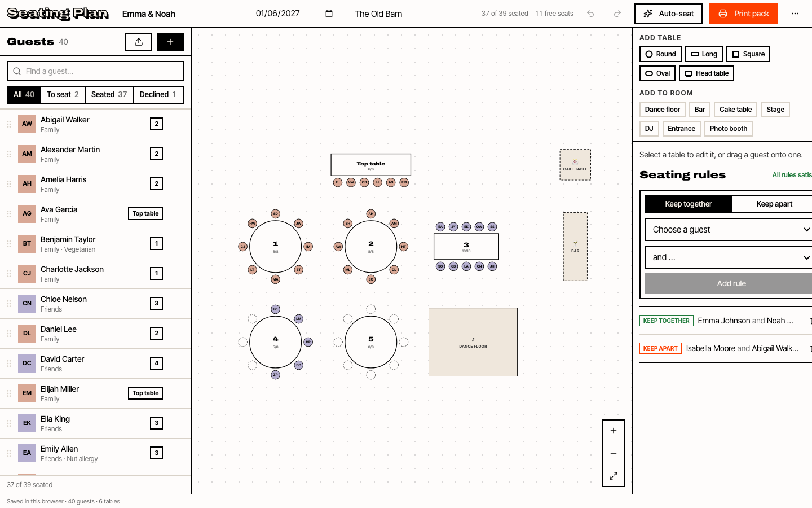Screen dimensions: 812x508
Task: Select the Dance floor on the plan
Action: [473, 342]
